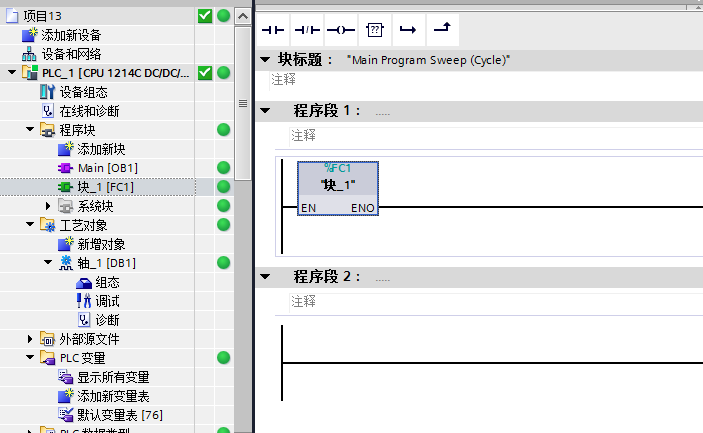Insert a normally closed contact
The height and width of the screenshot is (433, 703).
[x=307, y=29]
